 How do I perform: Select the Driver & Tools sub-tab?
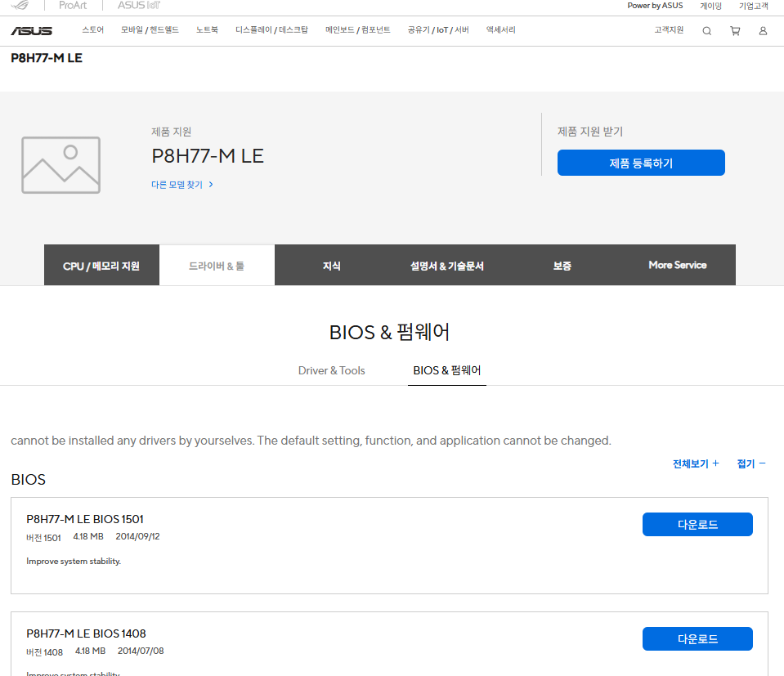331,370
